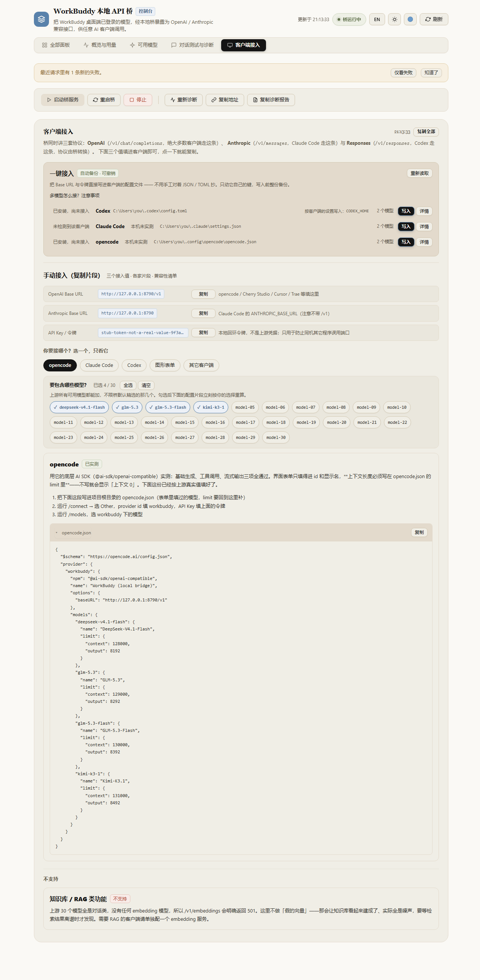Screen dimensions: 480x980
Task: Click the 已实测 badge next to opencode
Action: [x=92, y=465]
